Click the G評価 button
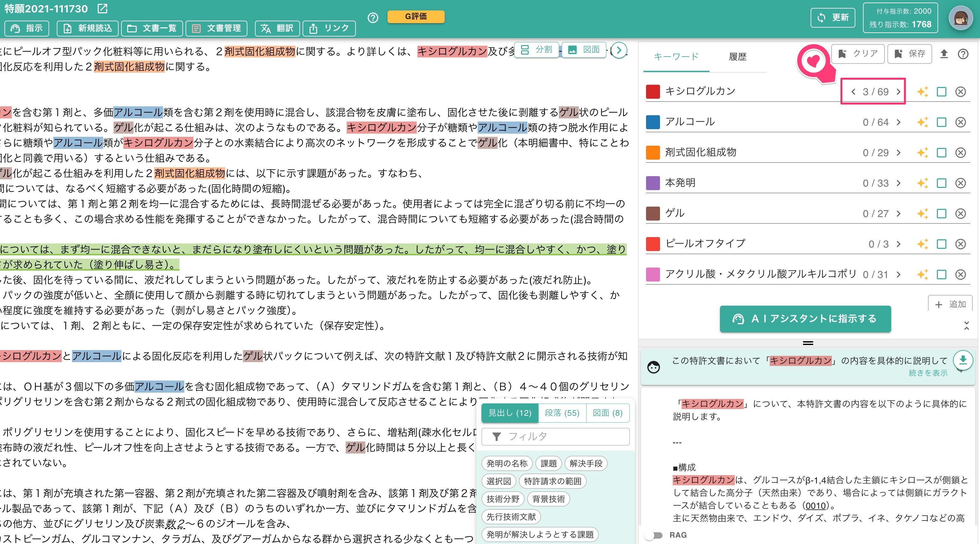The image size is (980, 544). tap(415, 17)
